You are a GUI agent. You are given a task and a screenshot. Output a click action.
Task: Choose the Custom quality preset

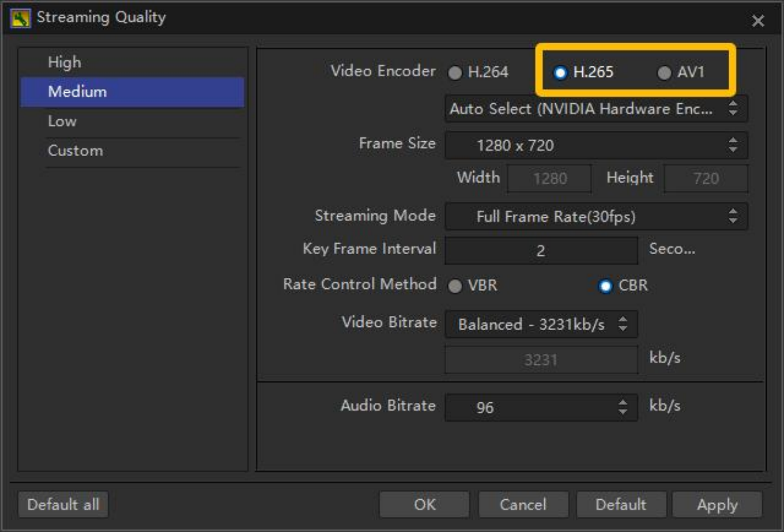coord(75,151)
